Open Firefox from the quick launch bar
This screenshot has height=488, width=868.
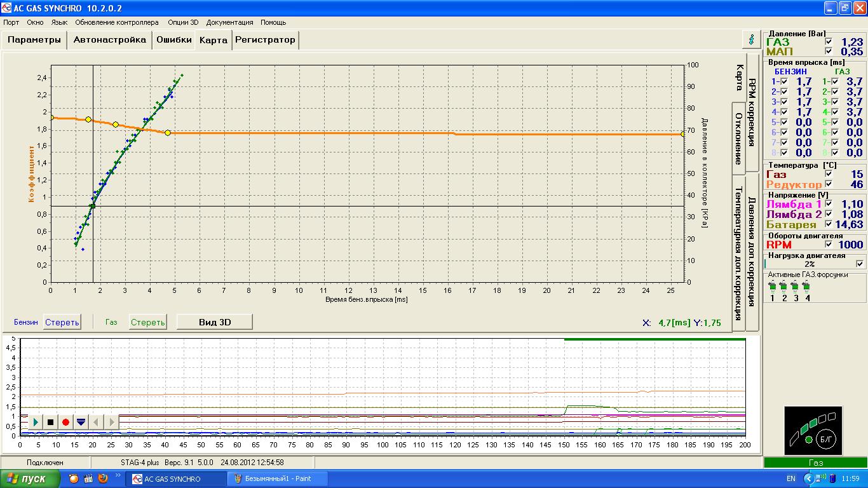point(103,478)
